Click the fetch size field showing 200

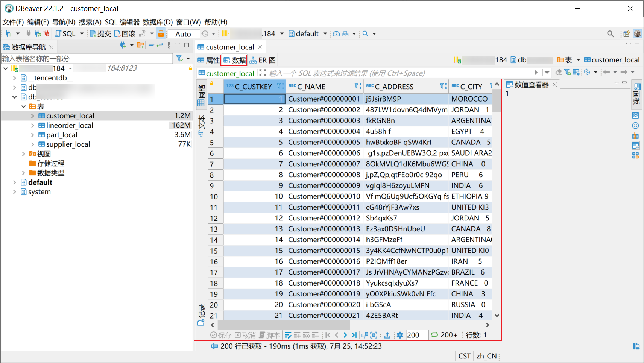click(417, 335)
